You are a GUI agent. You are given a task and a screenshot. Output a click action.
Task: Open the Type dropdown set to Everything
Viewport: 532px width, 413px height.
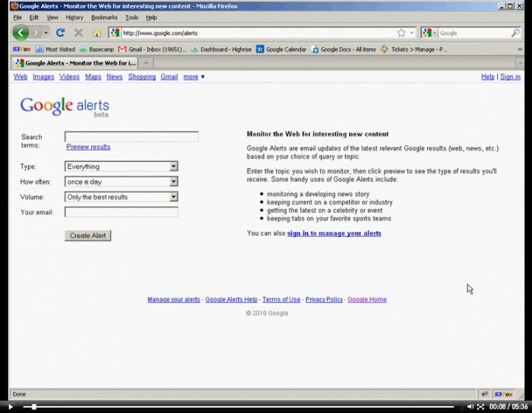121,166
